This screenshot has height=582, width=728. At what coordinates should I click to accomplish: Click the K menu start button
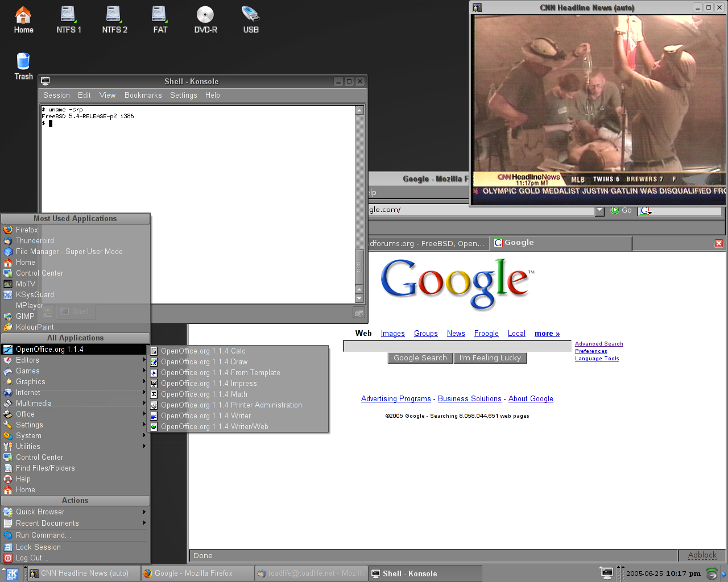12,574
